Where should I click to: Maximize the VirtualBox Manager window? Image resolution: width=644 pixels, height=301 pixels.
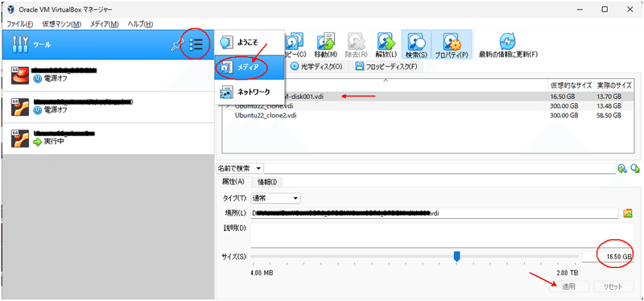point(605,10)
